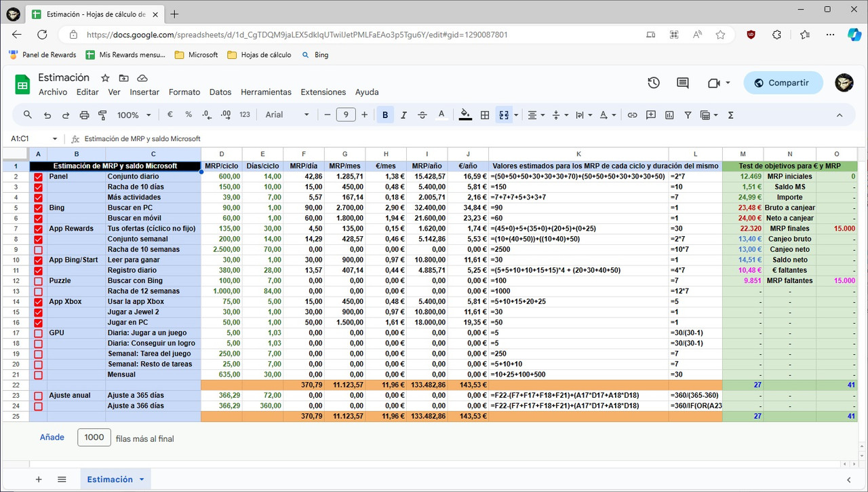
Task: Increase font size with plus button
Action: (364, 115)
